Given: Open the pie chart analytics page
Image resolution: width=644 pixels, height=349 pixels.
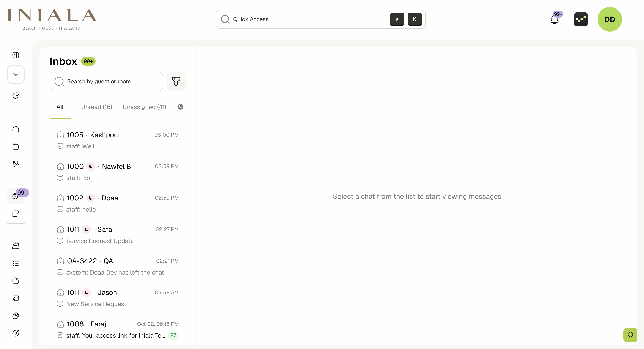Looking at the screenshot, I should tap(16, 95).
